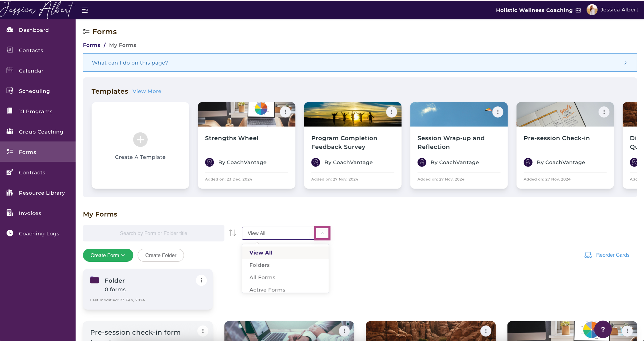This screenshot has height=341, width=644.
Task: Click the Forms sidebar icon
Action: [x=10, y=152]
